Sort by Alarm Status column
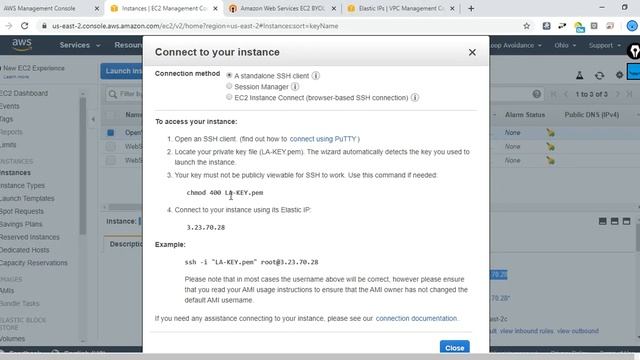Screen dimensions: 640x360 [524, 115]
